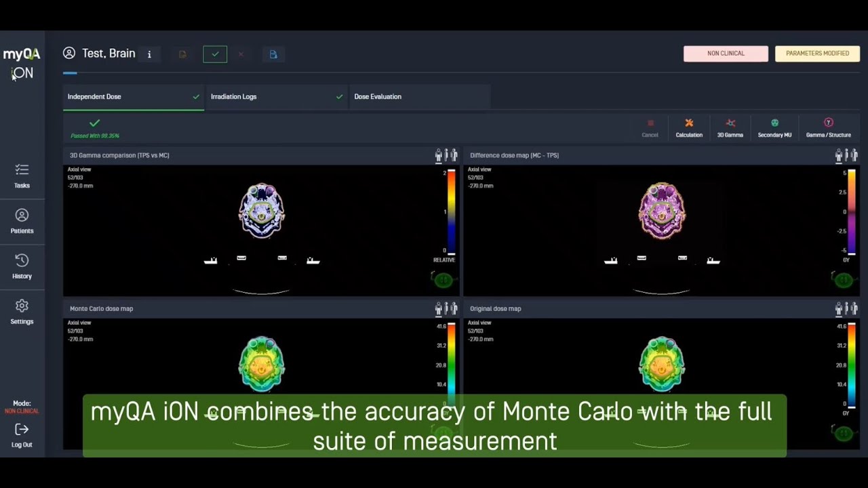The image size is (868, 488).
Task: Open the Patients page
Action: (22, 221)
